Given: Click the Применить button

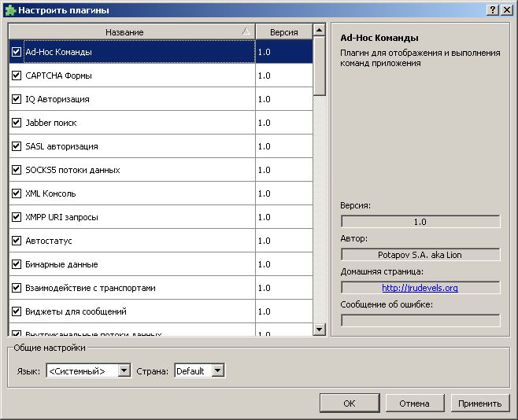Looking at the screenshot, I should click(x=479, y=403).
